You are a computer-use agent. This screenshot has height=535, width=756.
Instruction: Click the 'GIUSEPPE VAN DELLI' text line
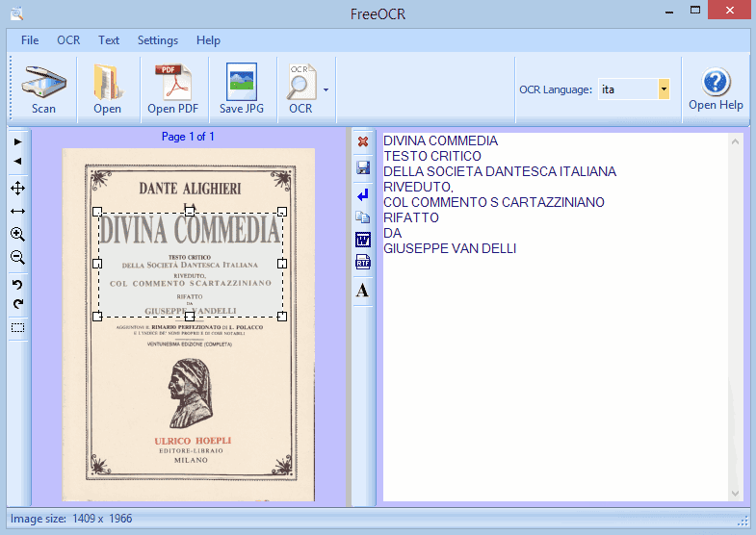pos(450,248)
